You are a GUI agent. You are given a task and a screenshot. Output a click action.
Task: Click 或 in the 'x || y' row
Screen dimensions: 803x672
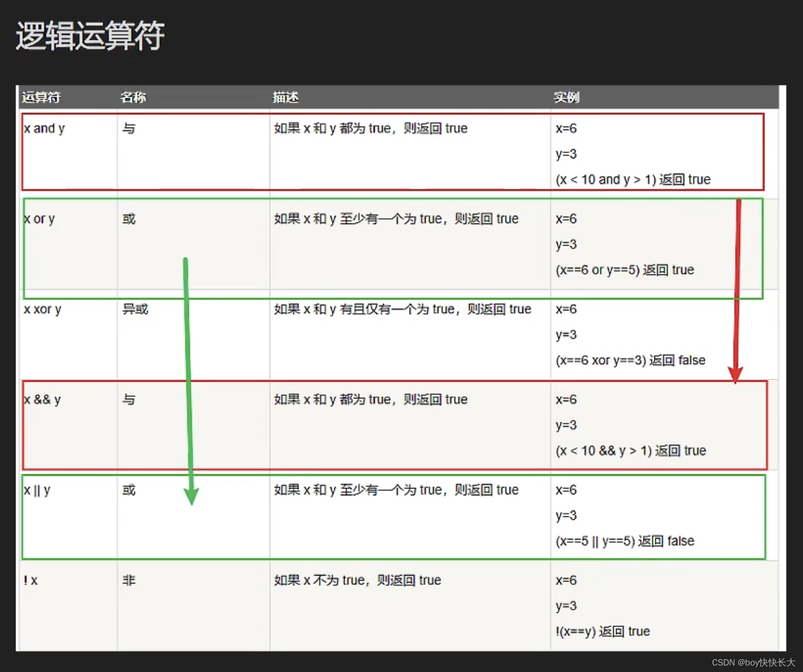tap(129, 490)
